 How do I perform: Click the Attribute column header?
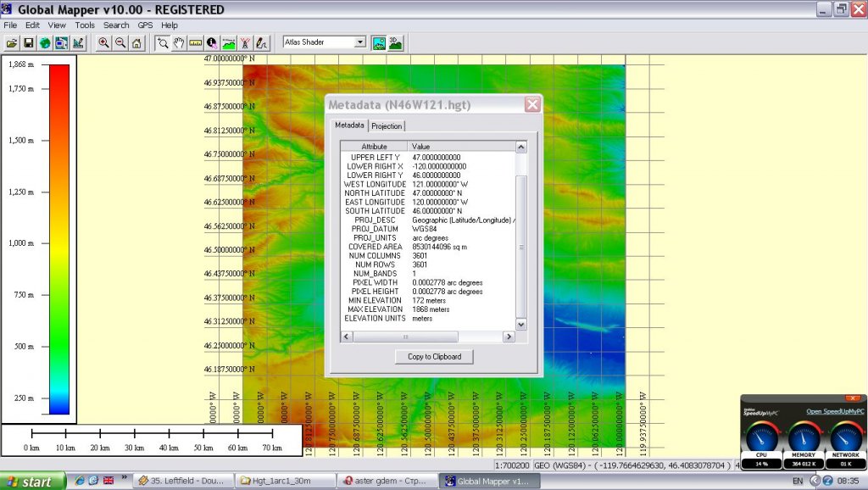click(374, 147)
